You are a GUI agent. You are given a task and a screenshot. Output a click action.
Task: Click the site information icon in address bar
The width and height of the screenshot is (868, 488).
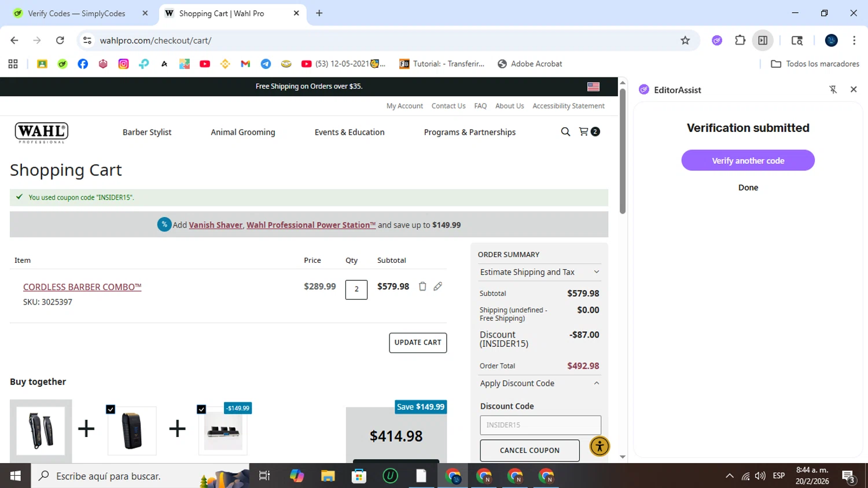coord(87,41)
